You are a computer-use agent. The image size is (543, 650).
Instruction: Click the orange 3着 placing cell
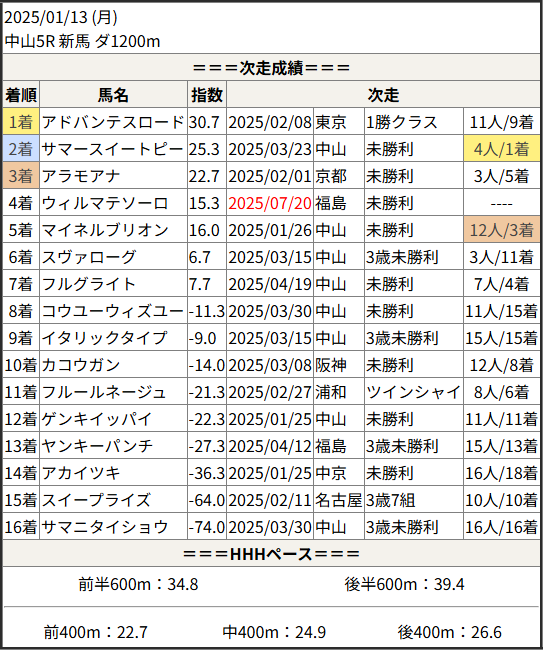tap(21, 175)
